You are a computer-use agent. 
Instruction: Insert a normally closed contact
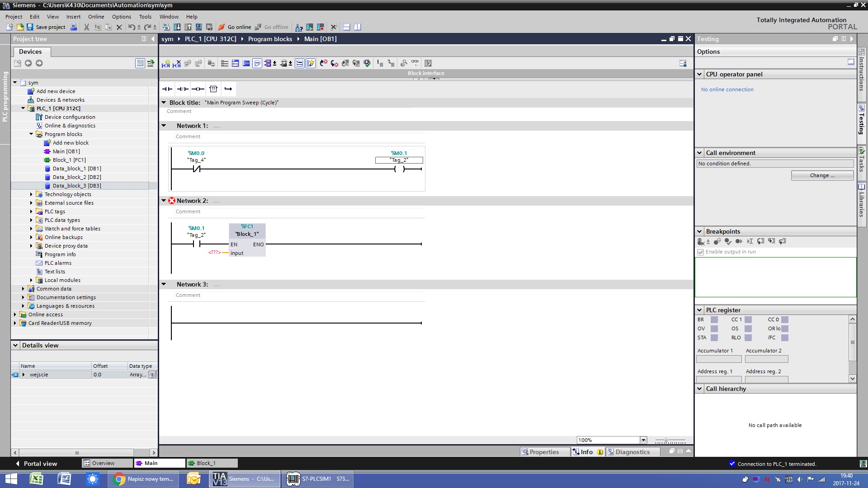(183, 89)
